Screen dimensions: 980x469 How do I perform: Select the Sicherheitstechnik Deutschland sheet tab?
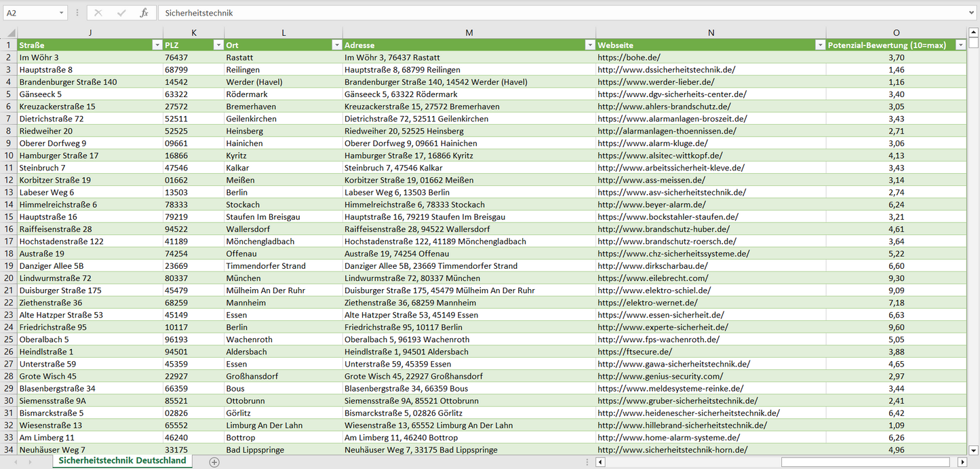tap(122, 461)
